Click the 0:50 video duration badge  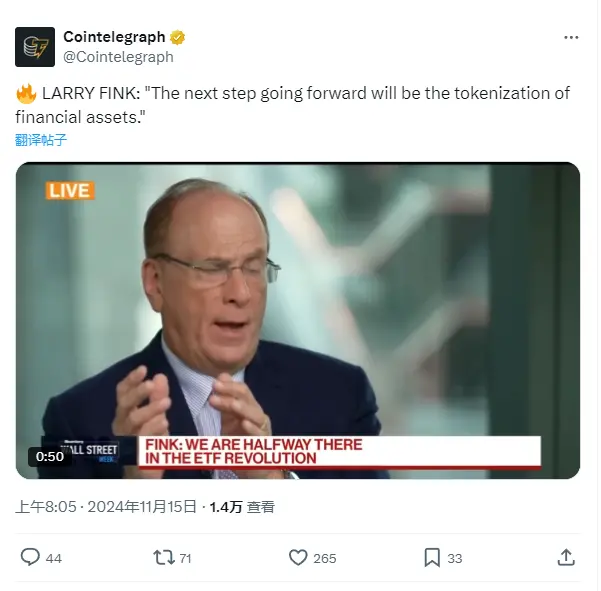click(x=50, y=456)
